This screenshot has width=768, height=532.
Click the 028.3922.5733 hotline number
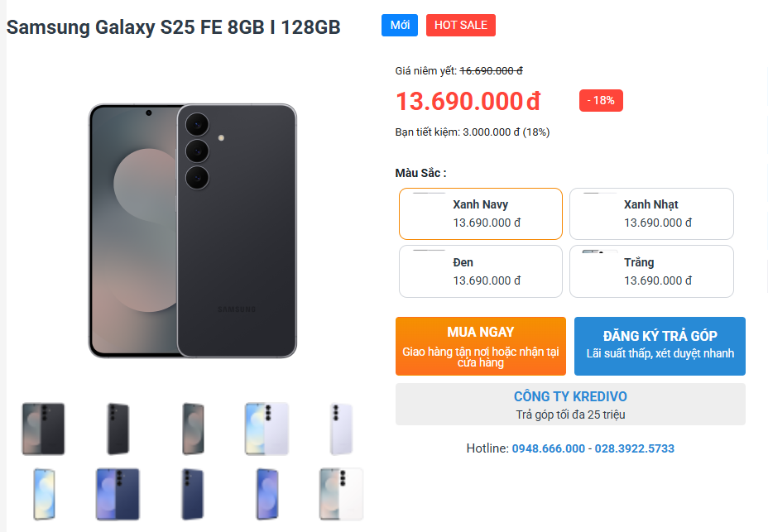635,448
